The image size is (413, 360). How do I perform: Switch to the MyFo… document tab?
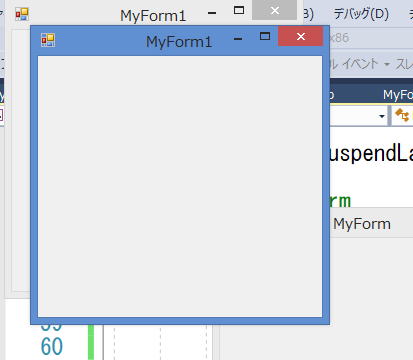coord(398,95)
